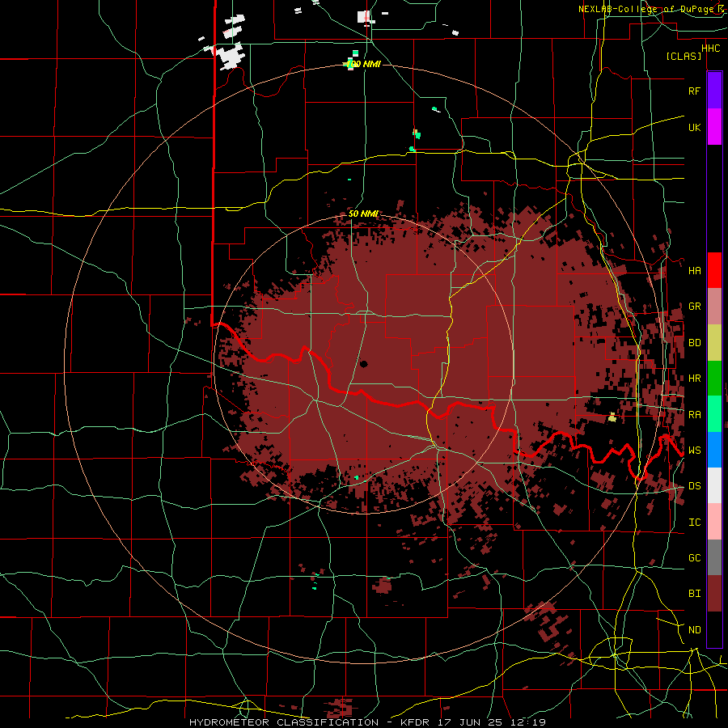Click the 100 NMI range ring label
This screenshot has height=728, width=728.
click(363, 64)
